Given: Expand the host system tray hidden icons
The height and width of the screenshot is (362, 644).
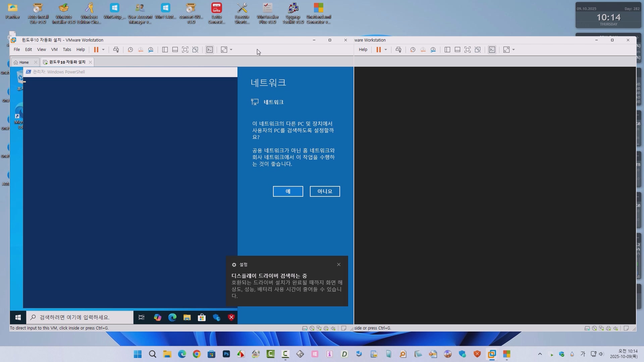Looking at the screenshot, I should point(540,354).
